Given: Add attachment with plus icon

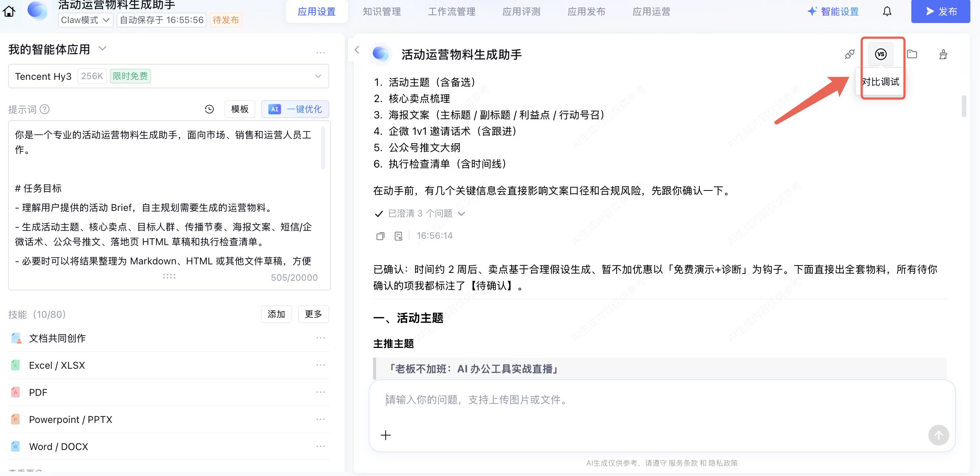Looking at the screenshot, I should coord(385,435).
